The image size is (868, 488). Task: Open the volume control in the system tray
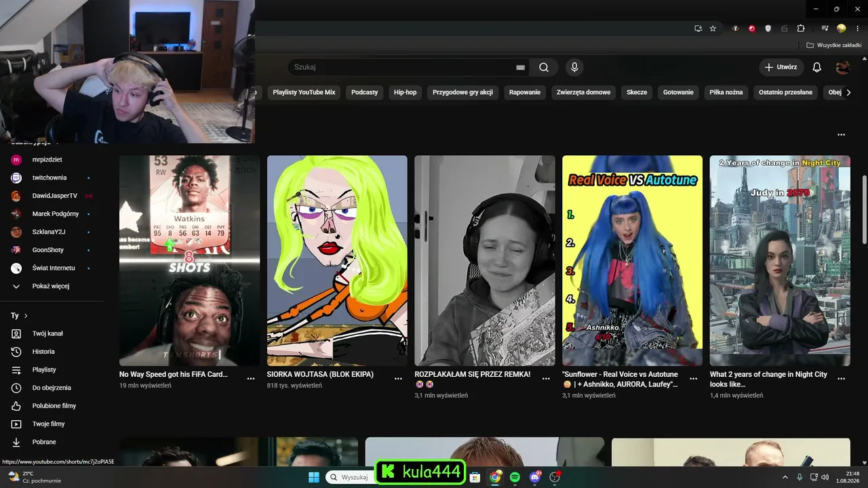pyautogui.click(x=825, y=477)
